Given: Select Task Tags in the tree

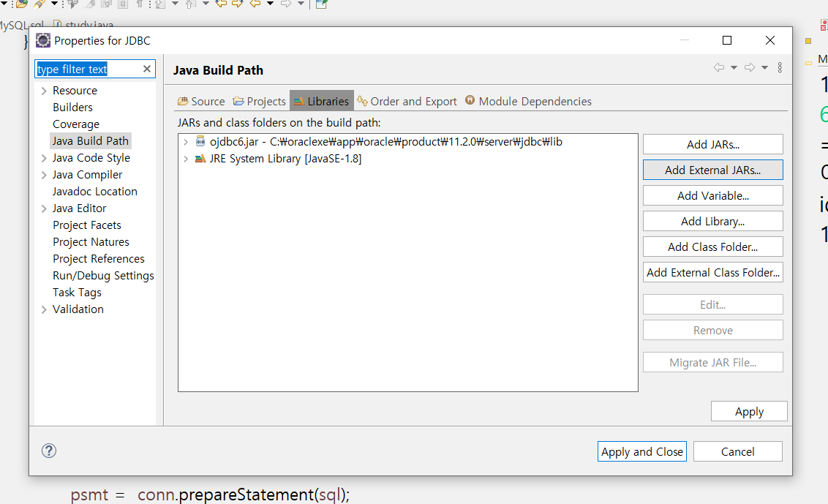Looking at the screenshot, I should point(77,293).
